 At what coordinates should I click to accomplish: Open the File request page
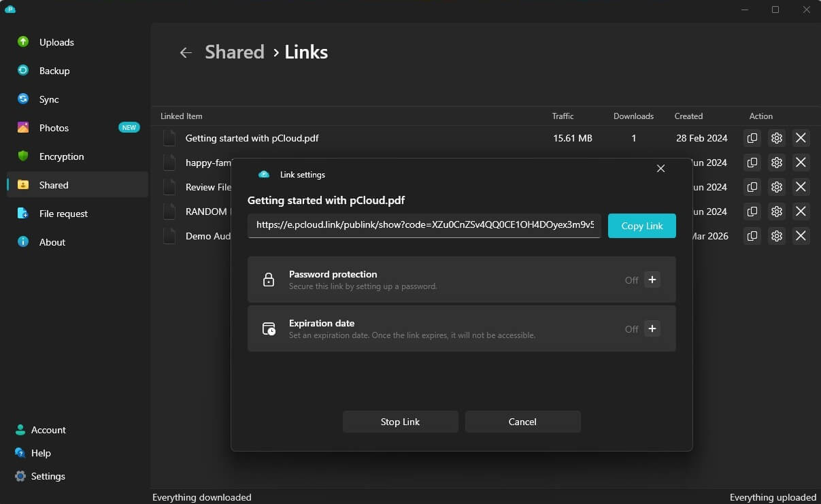[x=64, y=214]
